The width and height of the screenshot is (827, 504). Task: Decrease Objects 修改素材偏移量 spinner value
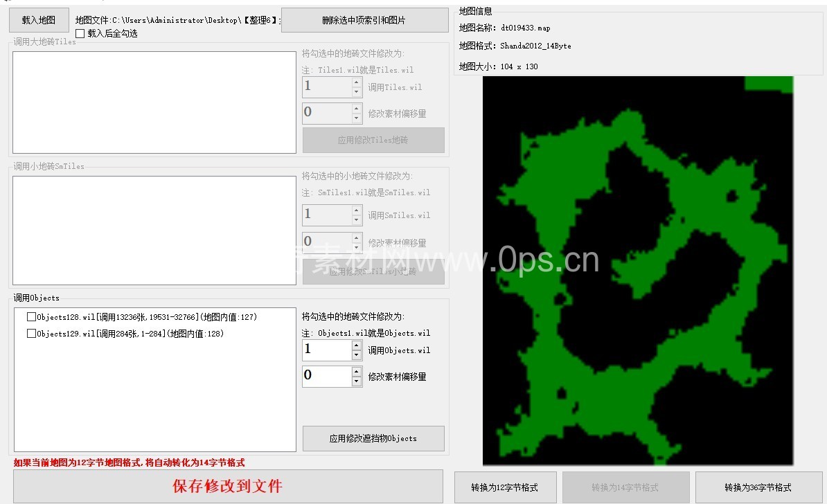click(x=357, y=381)
